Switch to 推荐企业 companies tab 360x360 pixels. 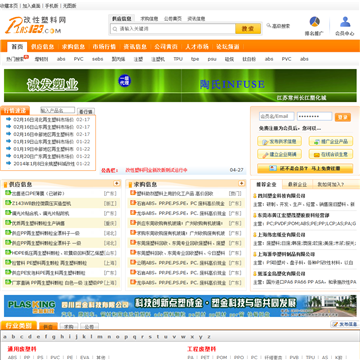pyautogui.click(x=266, y=184)
